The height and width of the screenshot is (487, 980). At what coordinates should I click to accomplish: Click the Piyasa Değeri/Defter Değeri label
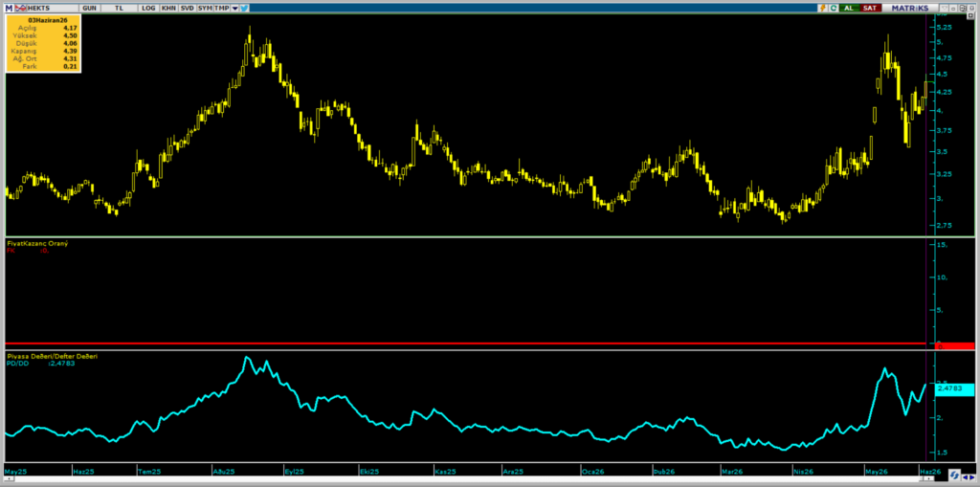click(52, 356)
